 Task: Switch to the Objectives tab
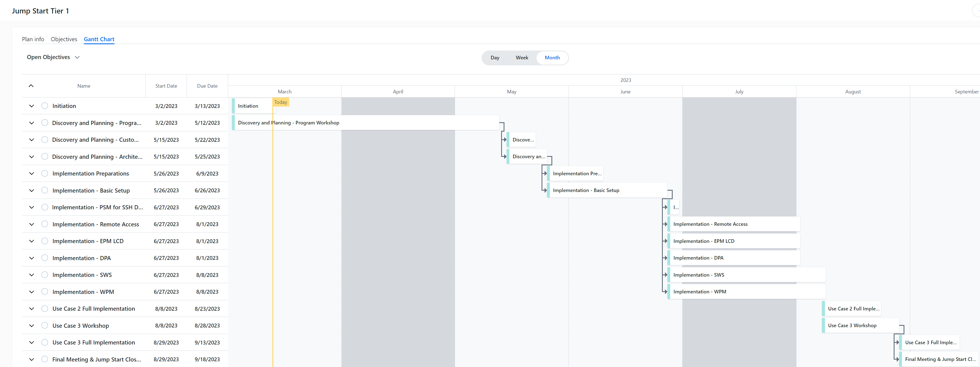[64, 39]
